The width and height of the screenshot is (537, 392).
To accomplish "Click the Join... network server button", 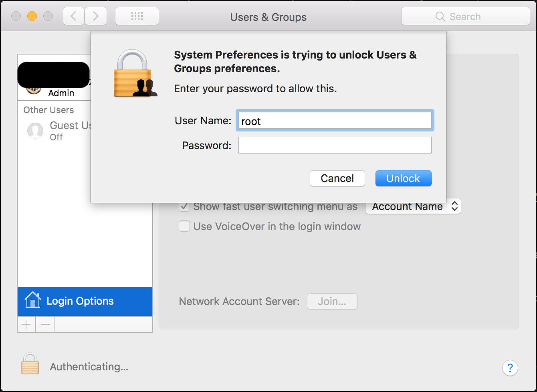I will point(332,301).
